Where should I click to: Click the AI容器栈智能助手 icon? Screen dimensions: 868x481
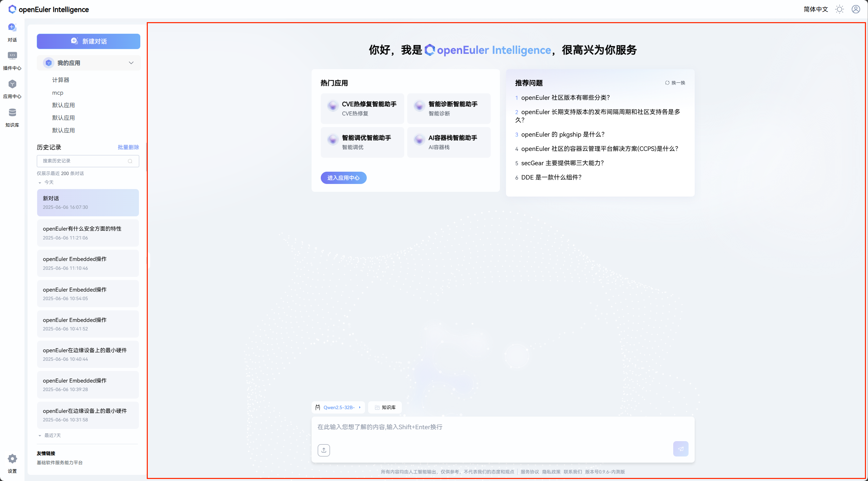[419, 140]
